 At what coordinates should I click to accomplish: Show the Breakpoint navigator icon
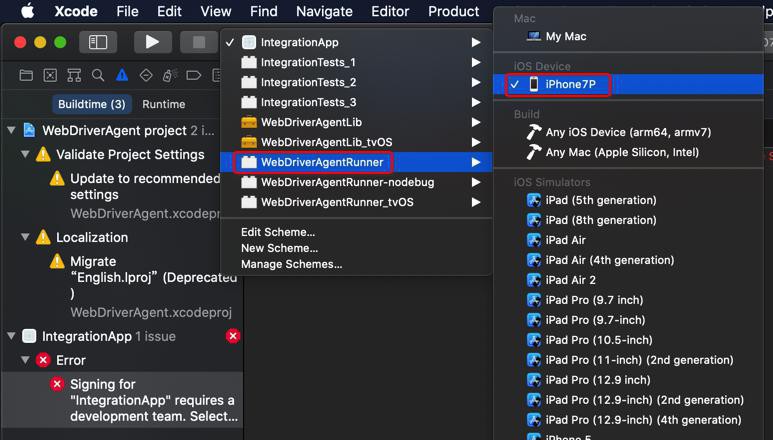pyautogui.click(x=193, y=75)
